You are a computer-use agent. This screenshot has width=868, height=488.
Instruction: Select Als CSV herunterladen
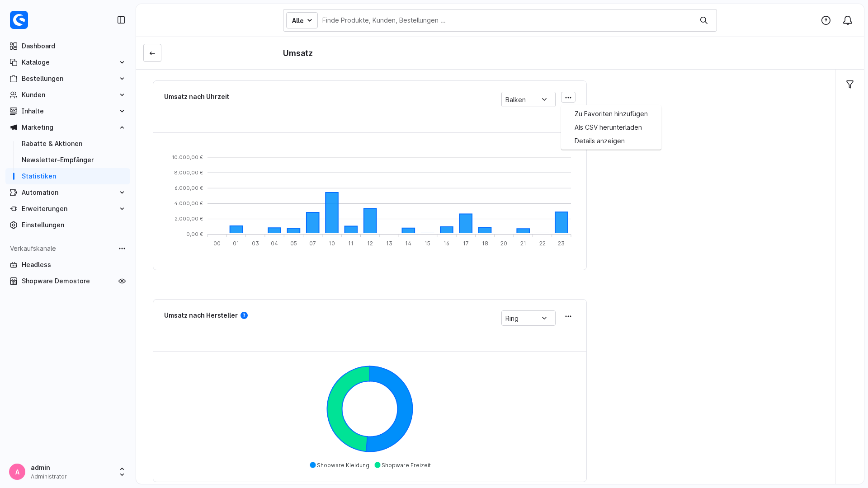point(611,127)
